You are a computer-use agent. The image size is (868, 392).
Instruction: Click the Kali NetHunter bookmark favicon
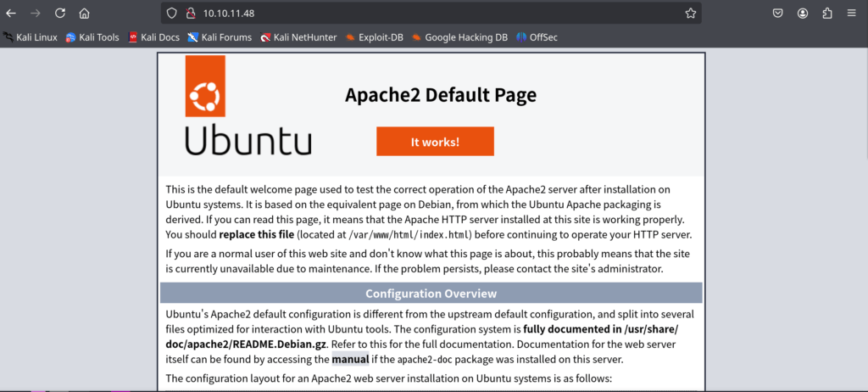click(265, 37)
